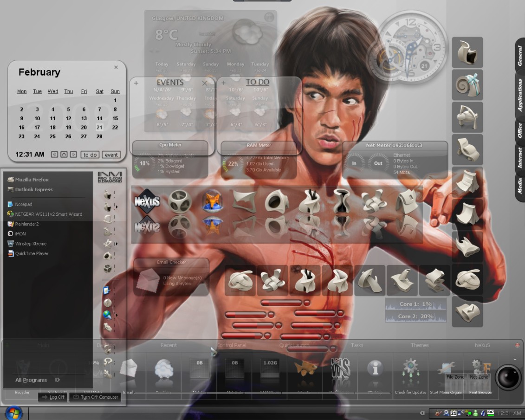Go to the next month in the calendar
The width and height of the screenshot is (525, 420).
point(73,155)
